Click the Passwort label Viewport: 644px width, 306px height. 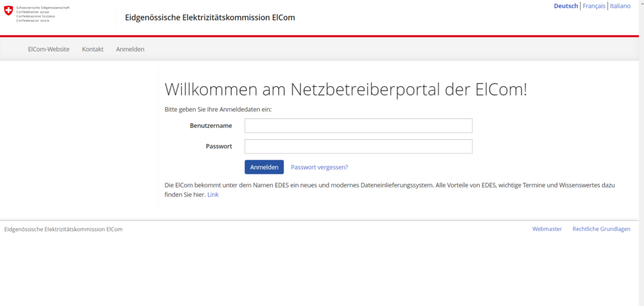[x=219, y=147]
